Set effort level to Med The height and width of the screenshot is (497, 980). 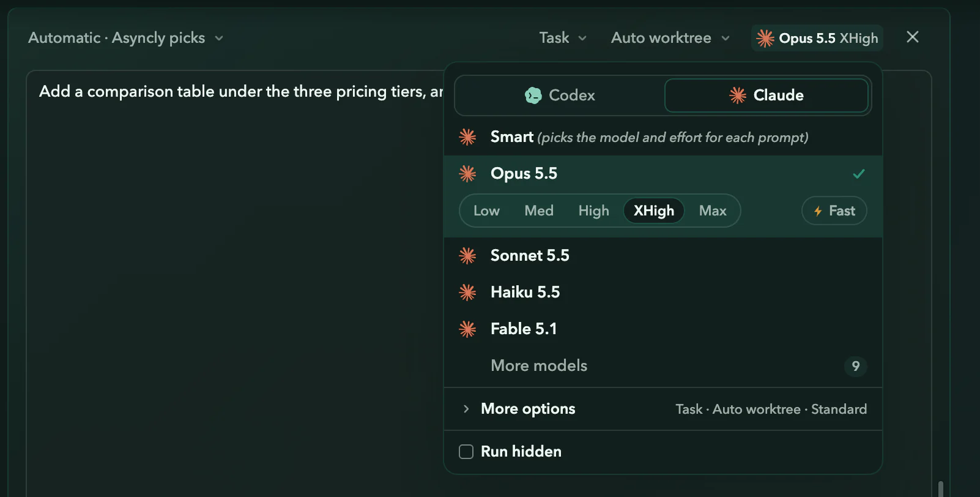coord(539,211)
